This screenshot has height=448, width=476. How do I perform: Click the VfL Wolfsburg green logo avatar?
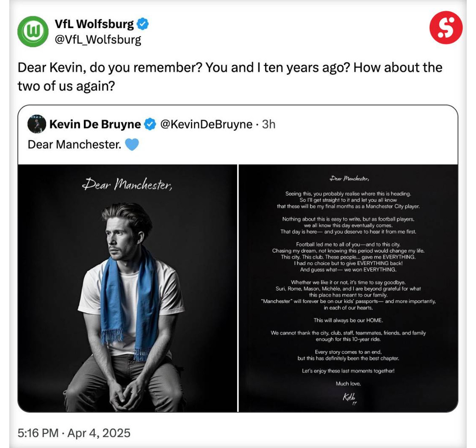(33, 31)
